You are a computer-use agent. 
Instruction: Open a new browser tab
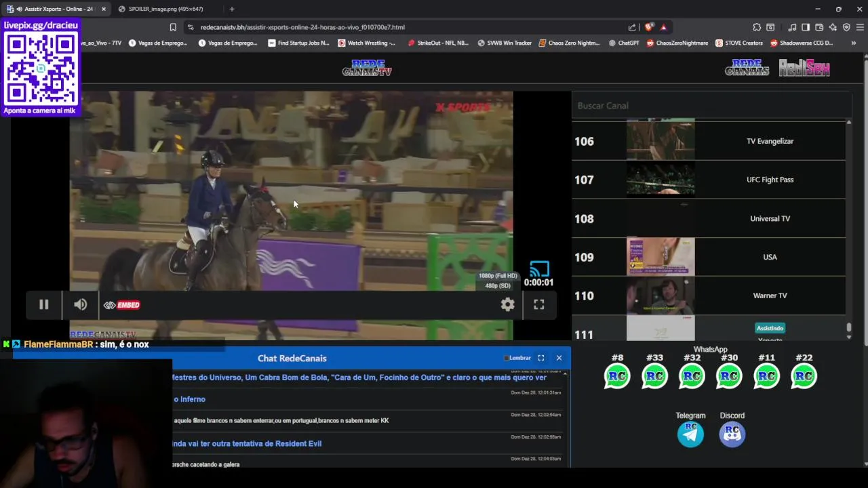pos(232,9)
